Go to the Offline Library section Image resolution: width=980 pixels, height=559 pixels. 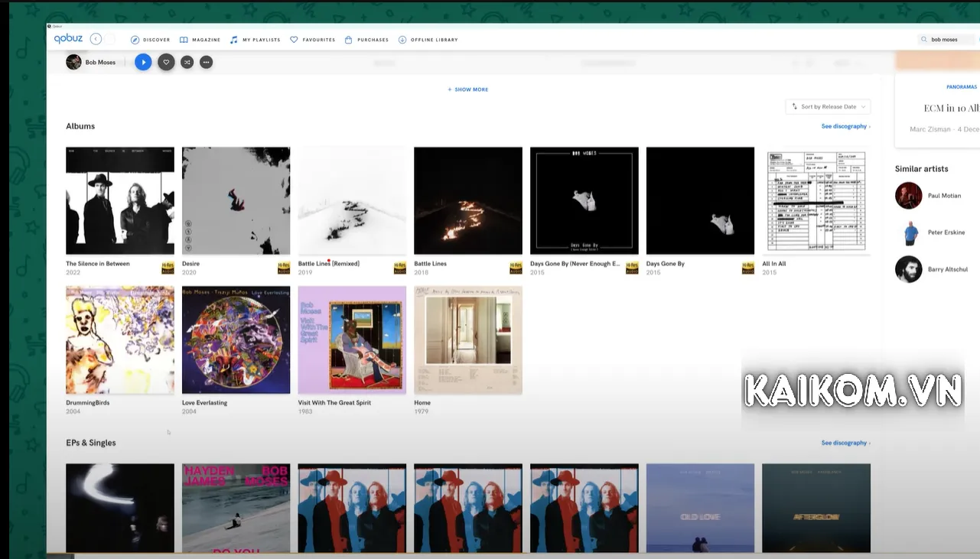(x=428, y=40)
